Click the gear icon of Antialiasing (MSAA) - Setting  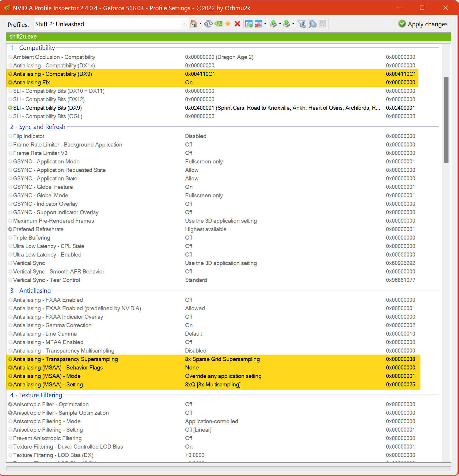10,385
